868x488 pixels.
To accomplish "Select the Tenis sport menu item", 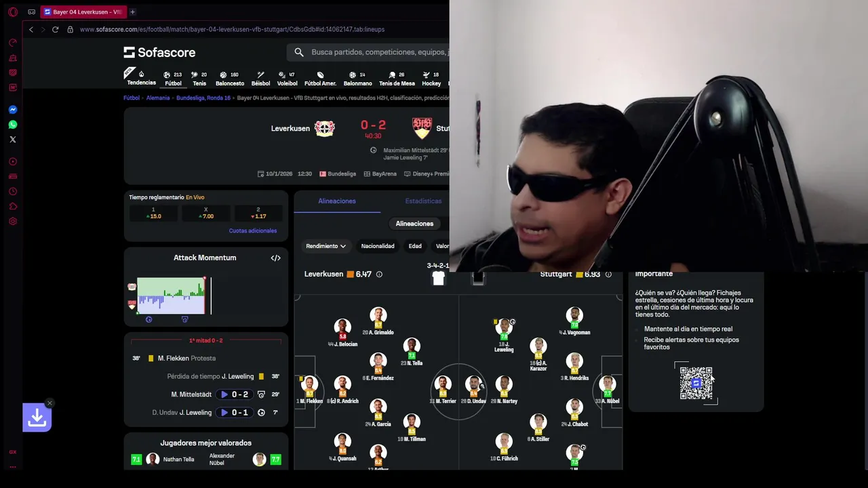I will click(199, 79).
